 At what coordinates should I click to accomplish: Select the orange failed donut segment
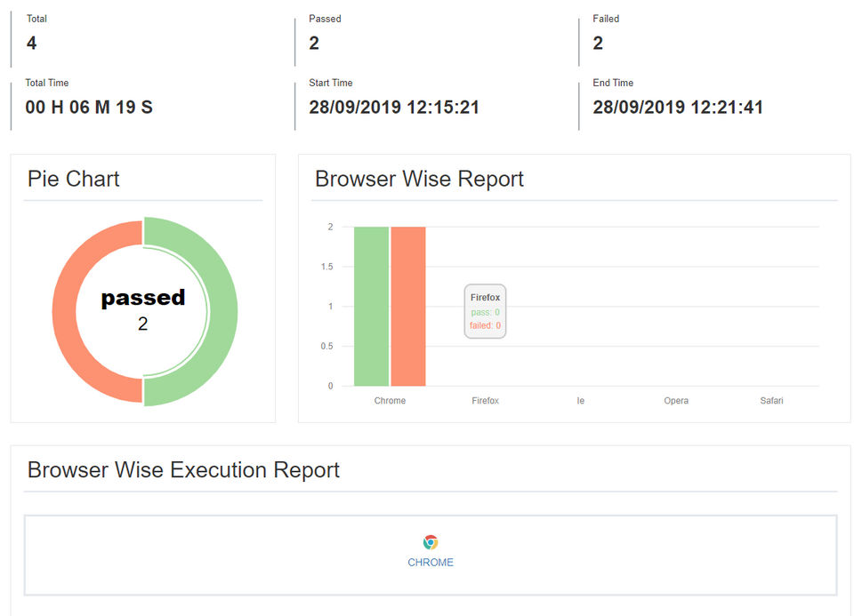point(64,312)
